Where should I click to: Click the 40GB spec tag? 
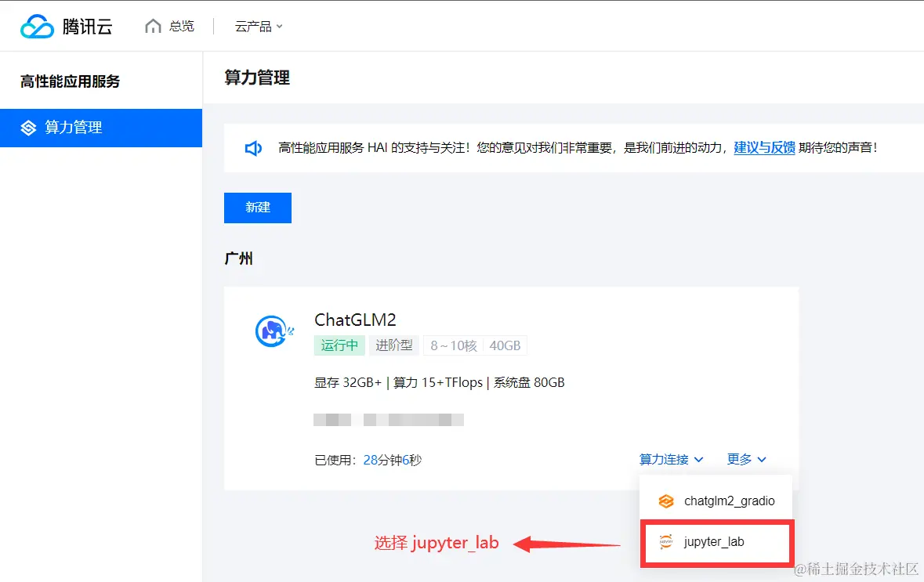coord(505,345)
